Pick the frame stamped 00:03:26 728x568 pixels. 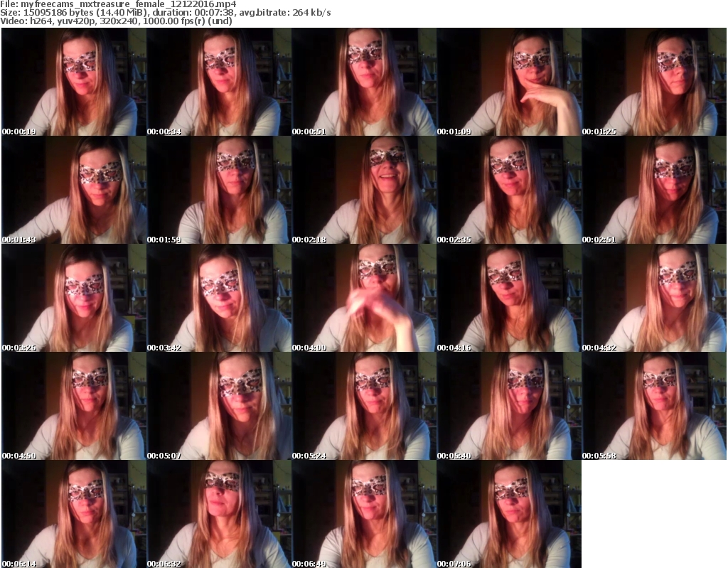pos(74,298)
